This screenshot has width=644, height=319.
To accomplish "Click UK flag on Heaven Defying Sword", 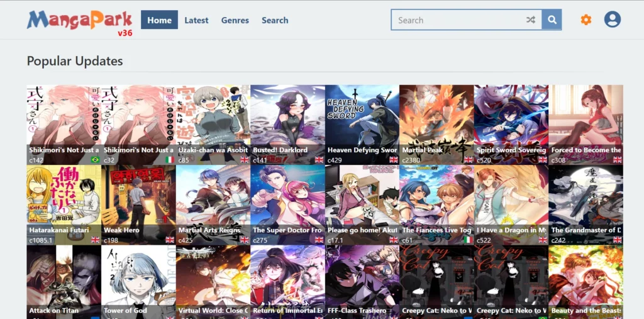I will [x=394, y=160].
